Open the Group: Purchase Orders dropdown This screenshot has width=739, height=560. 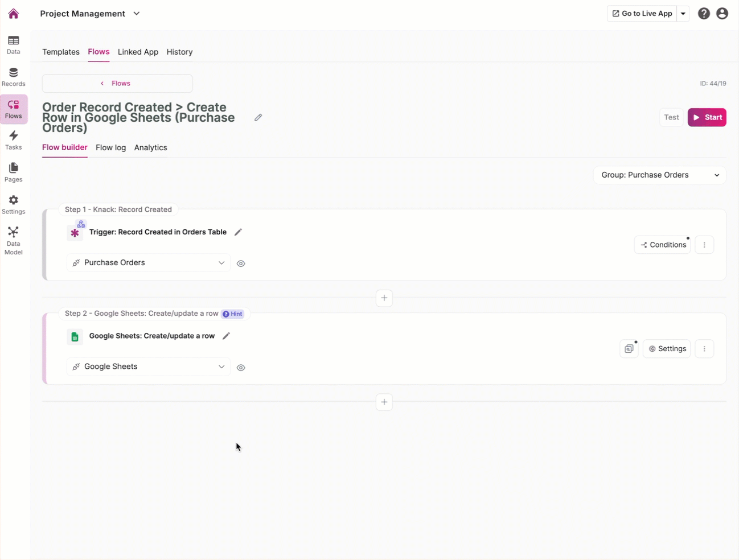coord(660,175)
